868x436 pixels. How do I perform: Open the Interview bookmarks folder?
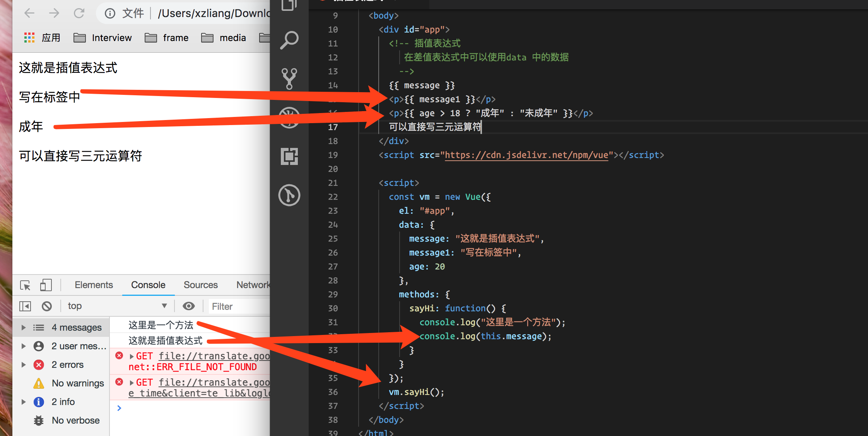click(x=103, y=38)
